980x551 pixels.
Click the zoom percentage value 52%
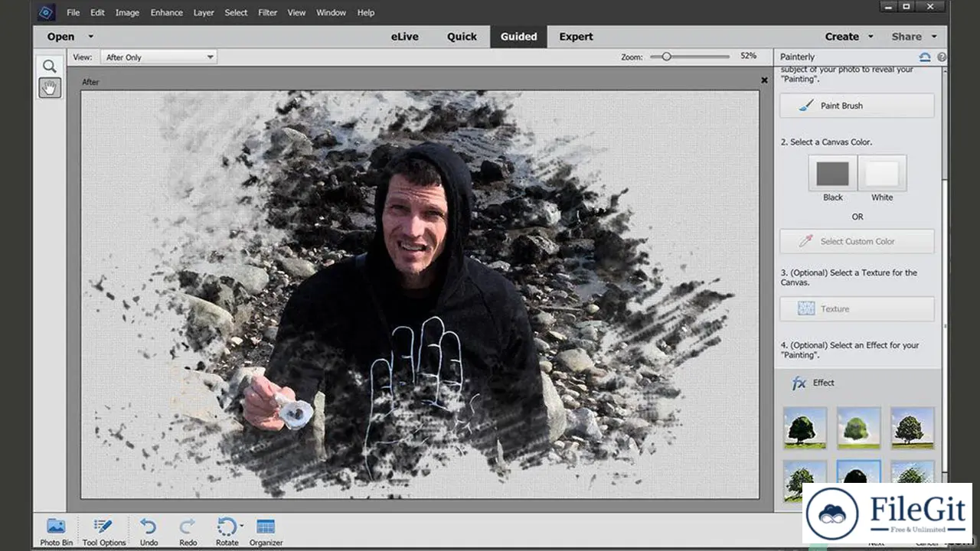pyautogui.click(x=748, y=56)
